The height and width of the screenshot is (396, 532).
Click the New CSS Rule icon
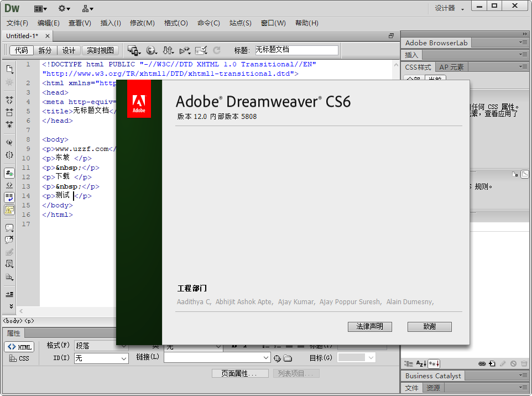pos(492,364)
